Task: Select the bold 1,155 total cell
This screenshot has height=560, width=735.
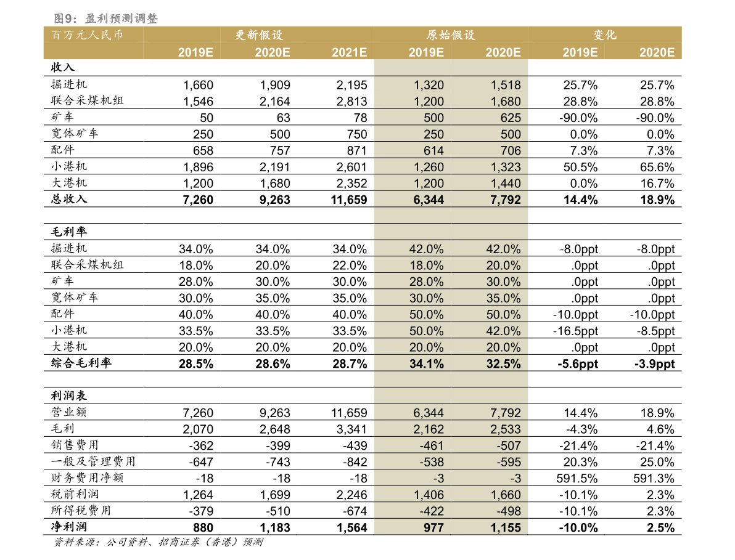Action: [x=506, y=527]
